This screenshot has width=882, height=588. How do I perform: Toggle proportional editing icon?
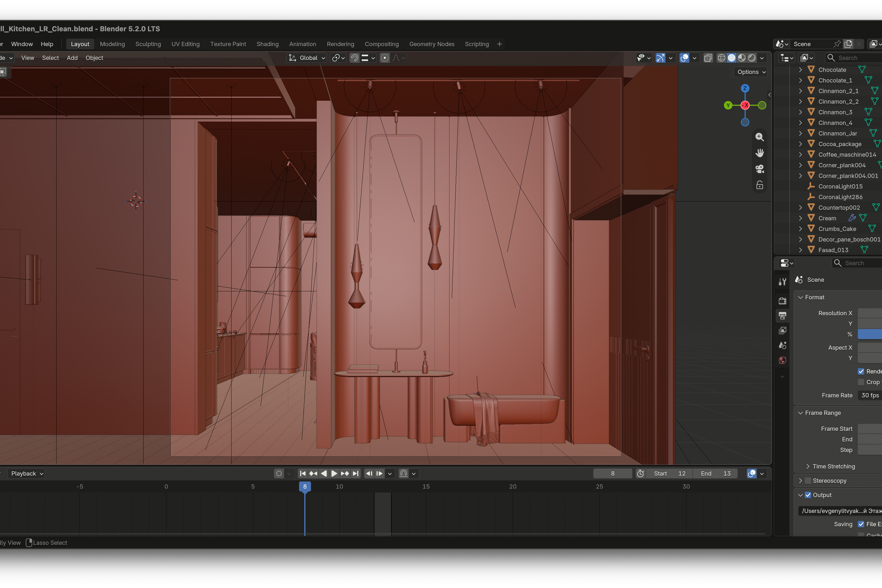coord(384,58)
